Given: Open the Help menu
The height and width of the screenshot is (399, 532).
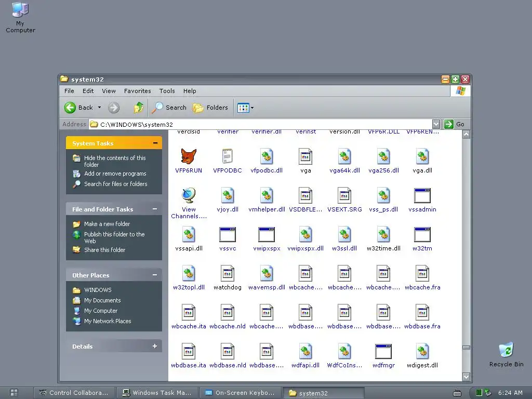Looking at the screenshot, I should tap(190, 91).
